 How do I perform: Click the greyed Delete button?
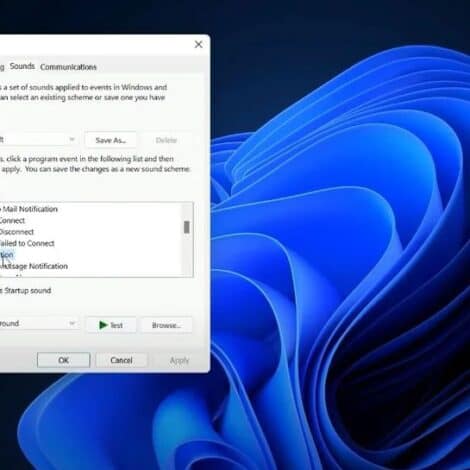[166, 140]
